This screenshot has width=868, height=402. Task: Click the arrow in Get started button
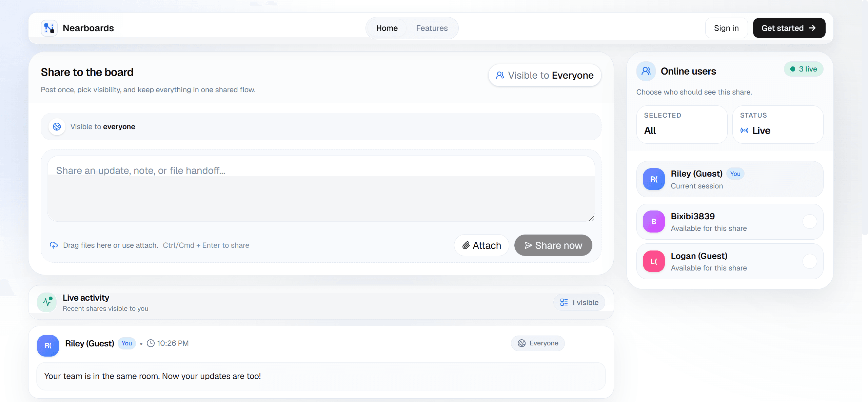pyautogui.click(x=812, y=28)
